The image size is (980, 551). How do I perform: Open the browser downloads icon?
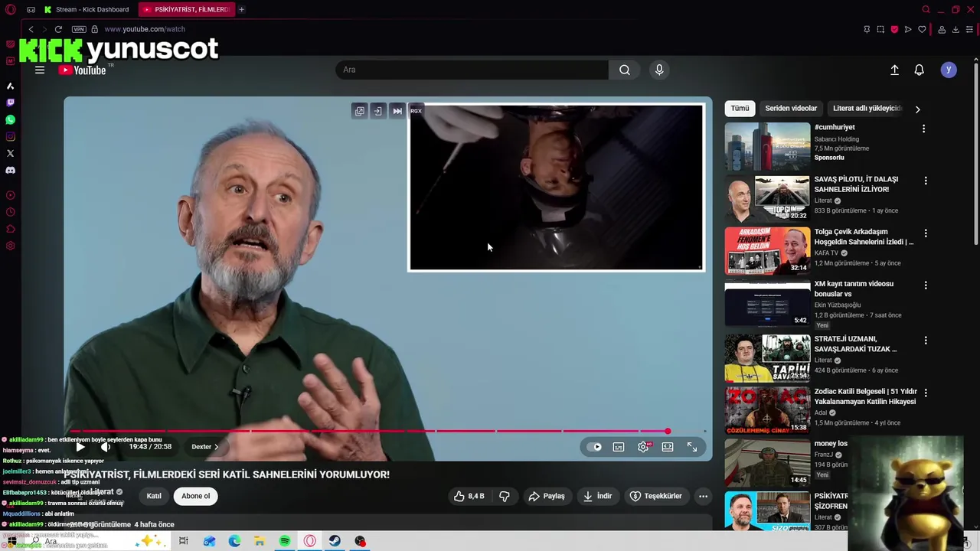click(x=955, y=29)
